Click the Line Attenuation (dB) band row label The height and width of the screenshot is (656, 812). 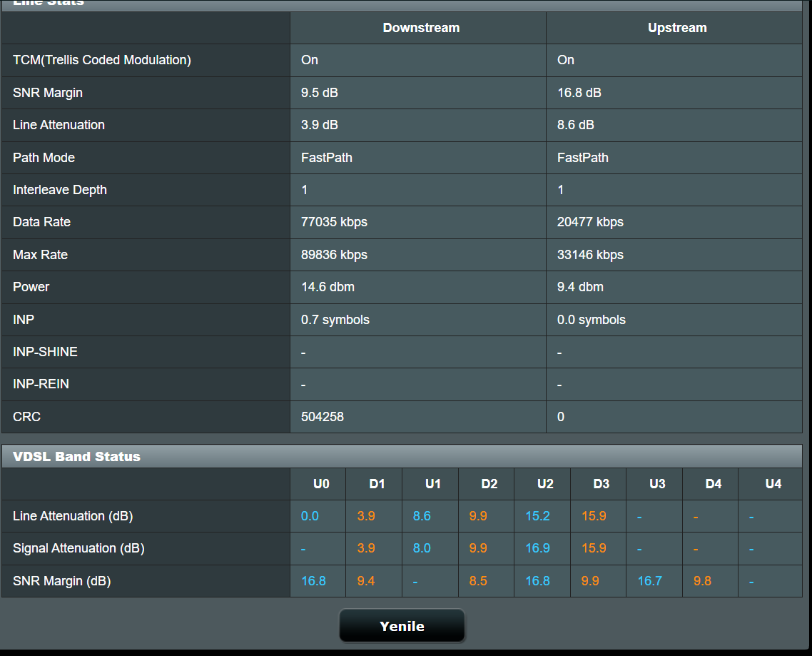73,516
